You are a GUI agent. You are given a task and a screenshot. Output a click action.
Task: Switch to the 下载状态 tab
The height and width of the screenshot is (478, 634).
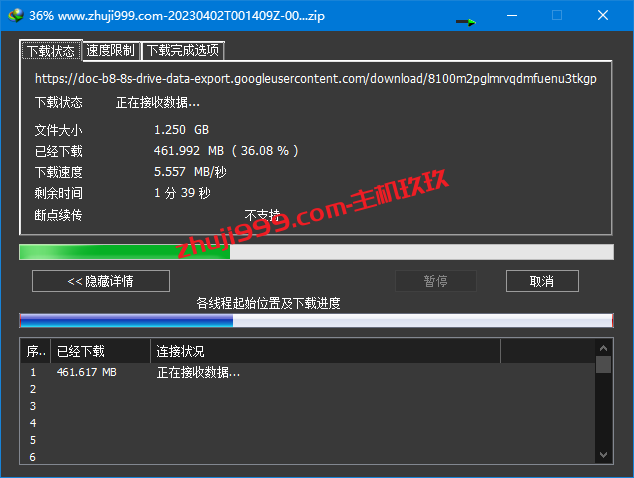(x=51, y=51)
